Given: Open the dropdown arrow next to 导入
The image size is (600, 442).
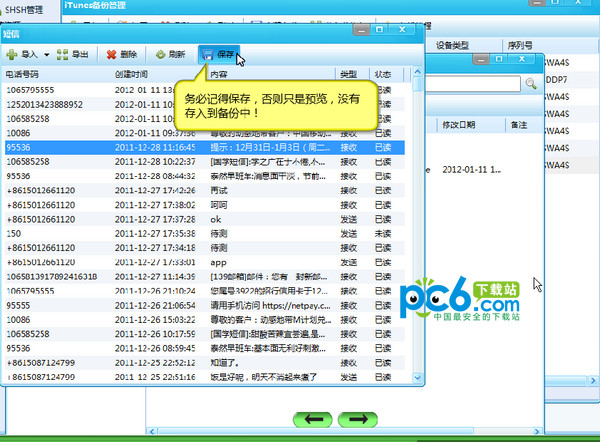Looking at the screenshot, I should [x=47, y=55].
